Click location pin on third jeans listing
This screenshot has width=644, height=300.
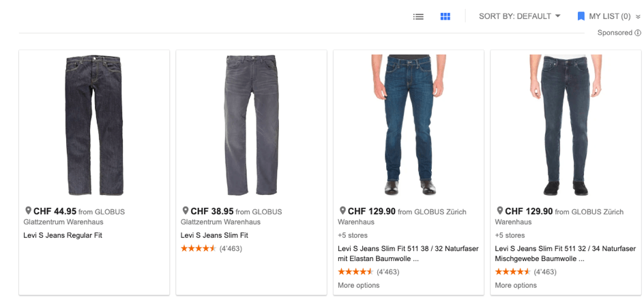[x=342, y=211]
